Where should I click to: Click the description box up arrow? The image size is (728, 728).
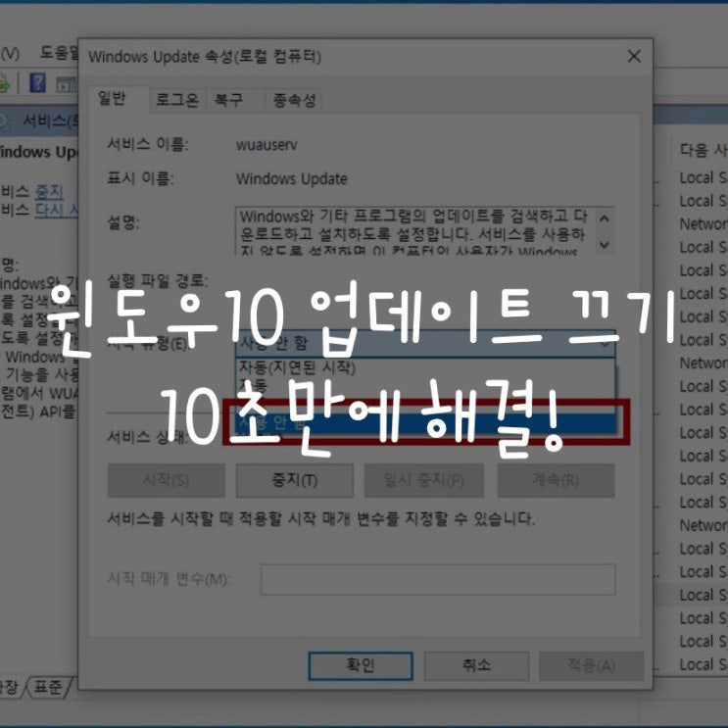click(x=604, y=218)
